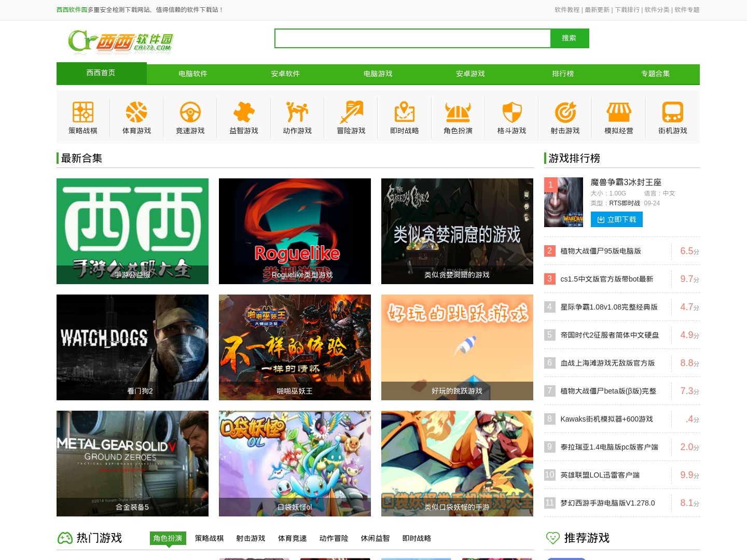The image size is (747, 560).
Task: Open the 魔兽争霸3冰封王座 title link
Action: (x=626, y=182)
